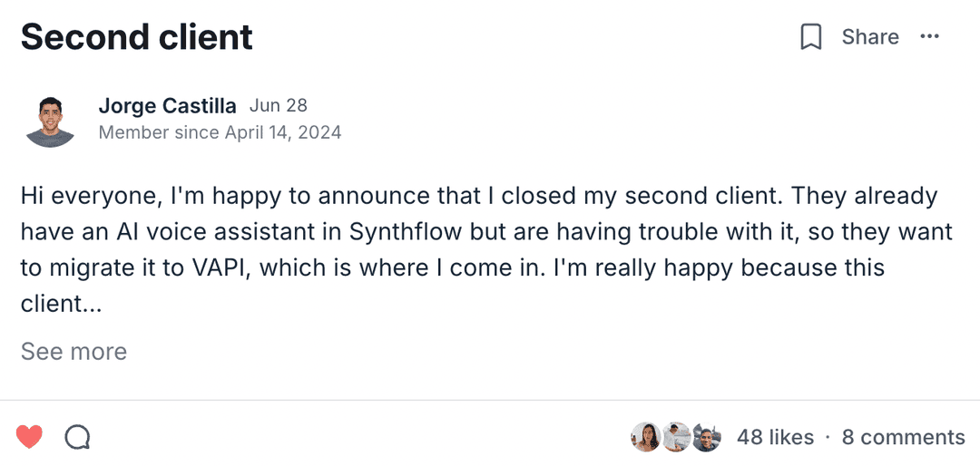Open the Second client post title
Screen dimensions: 980x466
point(137,37)
